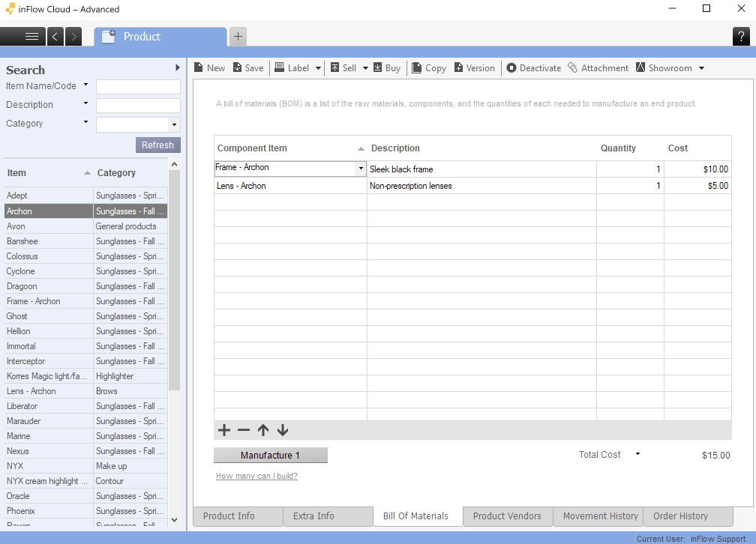Switch to the Order History tab

click(x=688, y=516)
